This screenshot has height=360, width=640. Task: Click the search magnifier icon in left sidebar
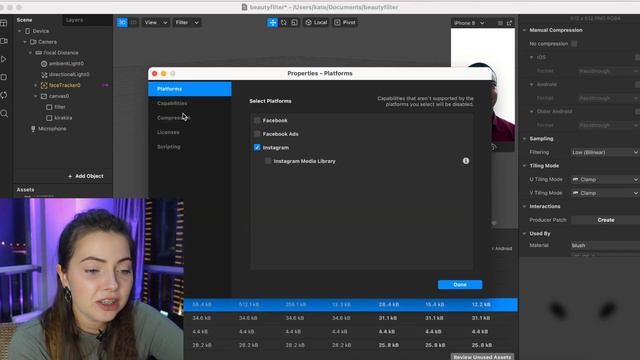click(x=4, y=113)
